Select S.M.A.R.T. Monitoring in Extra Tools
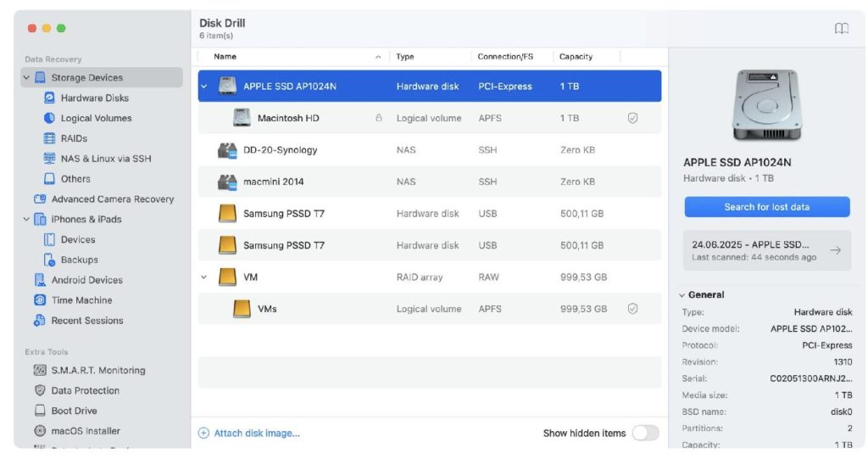Image resolution: width=868 pixels, height=459 pixels. 98,370
